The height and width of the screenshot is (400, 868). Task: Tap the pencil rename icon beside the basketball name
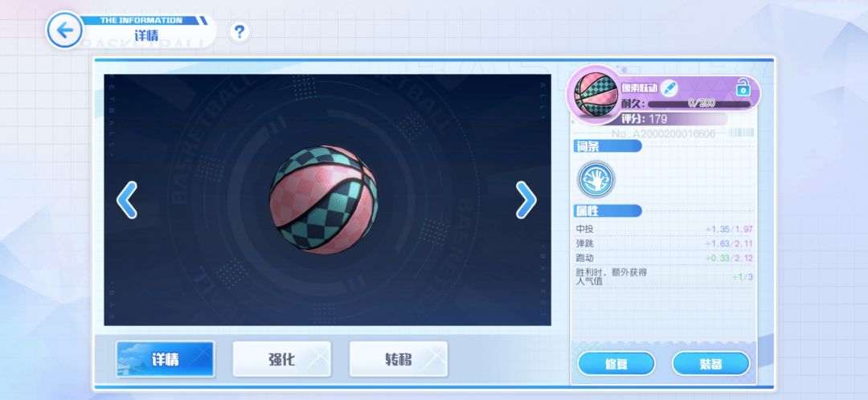point(669,88)
